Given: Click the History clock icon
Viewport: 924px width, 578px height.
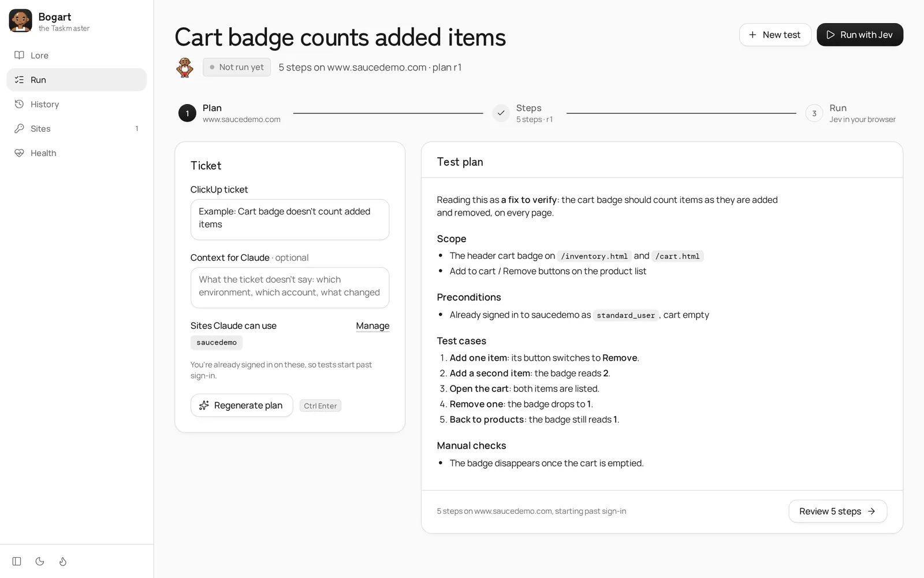Looking at the screenshot, I should (x=19, y=104).
